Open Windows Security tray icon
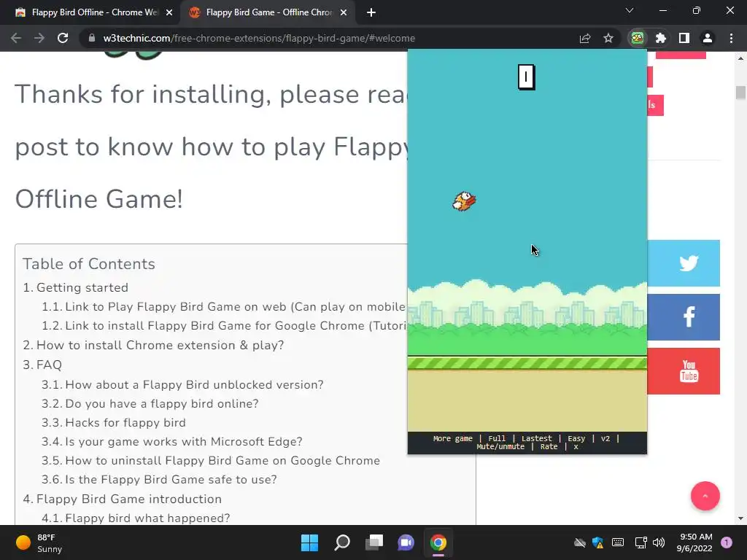 [598, 542]
